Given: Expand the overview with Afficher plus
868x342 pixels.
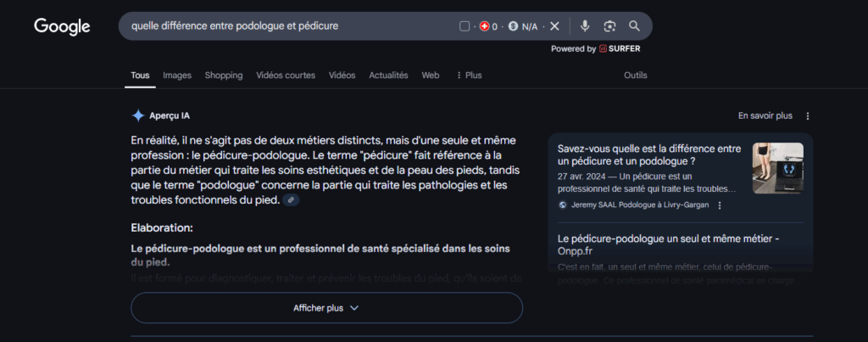Looking at the screenshot, I should point(326,308).
